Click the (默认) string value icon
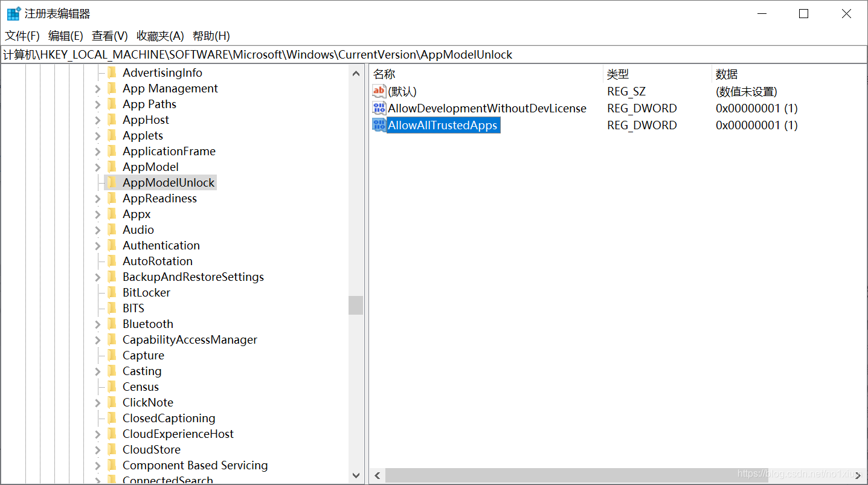 (379, 92)
